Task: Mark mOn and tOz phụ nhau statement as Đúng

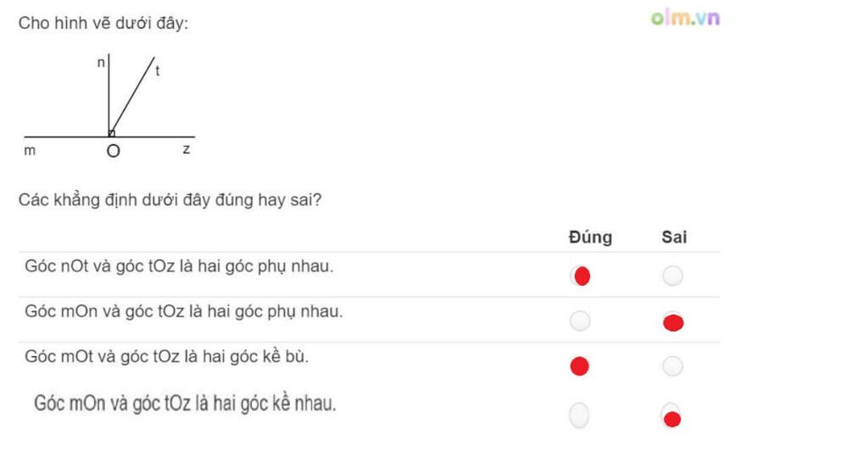Action: (x=580, y=321)
